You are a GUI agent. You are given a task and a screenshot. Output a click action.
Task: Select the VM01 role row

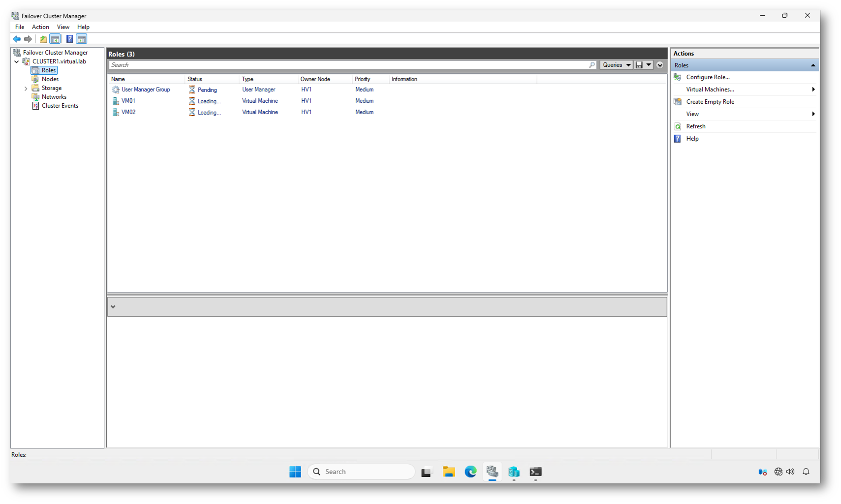tap(128, 101)
